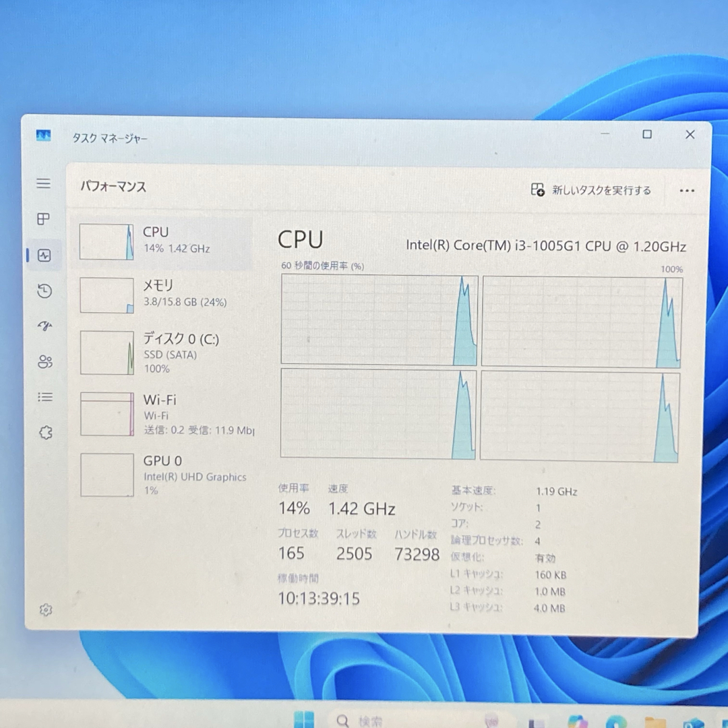Click the bottom-right logical processor graph
728x728 pixels.
[x=580, y=417]
